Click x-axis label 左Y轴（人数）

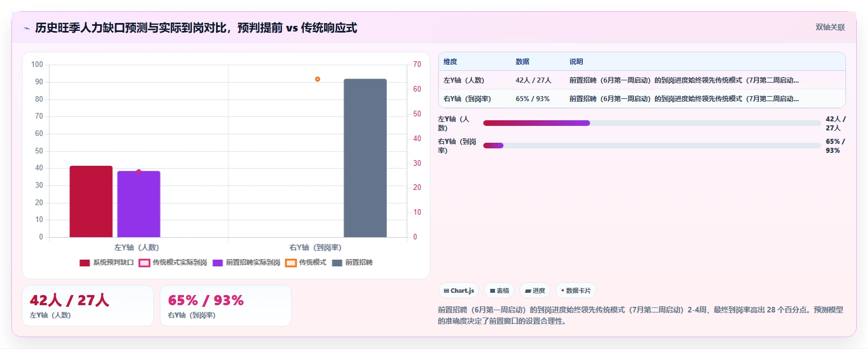pyautogui.click(x=137, y=247)
